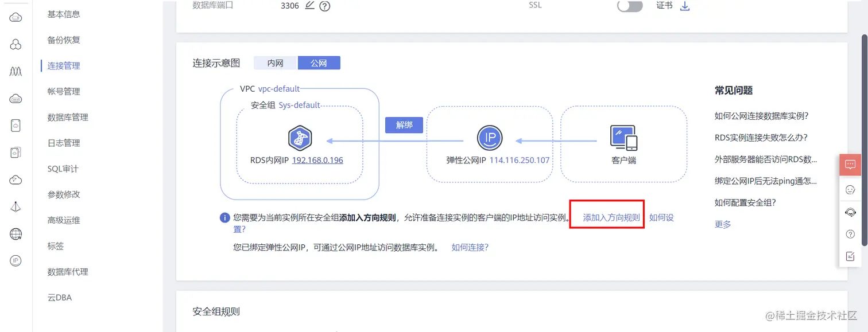Open 帐号管理 in the side menu

(x=64, y=91)
